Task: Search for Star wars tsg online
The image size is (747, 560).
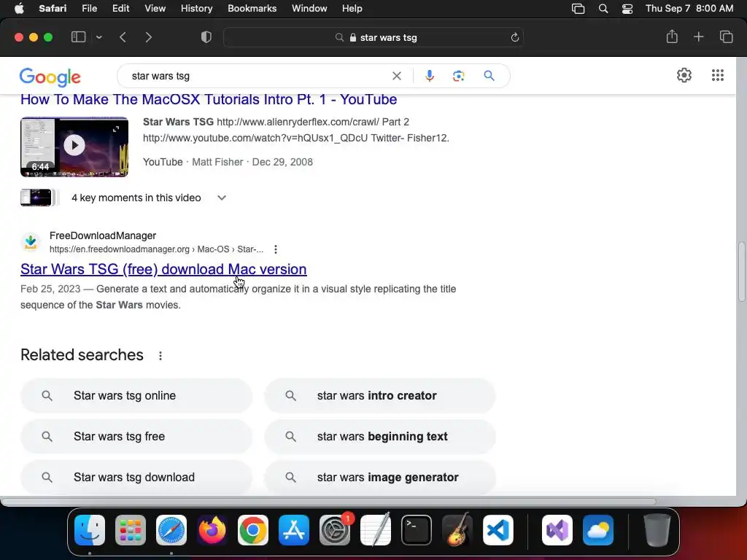Action: [x=136, y=396]
